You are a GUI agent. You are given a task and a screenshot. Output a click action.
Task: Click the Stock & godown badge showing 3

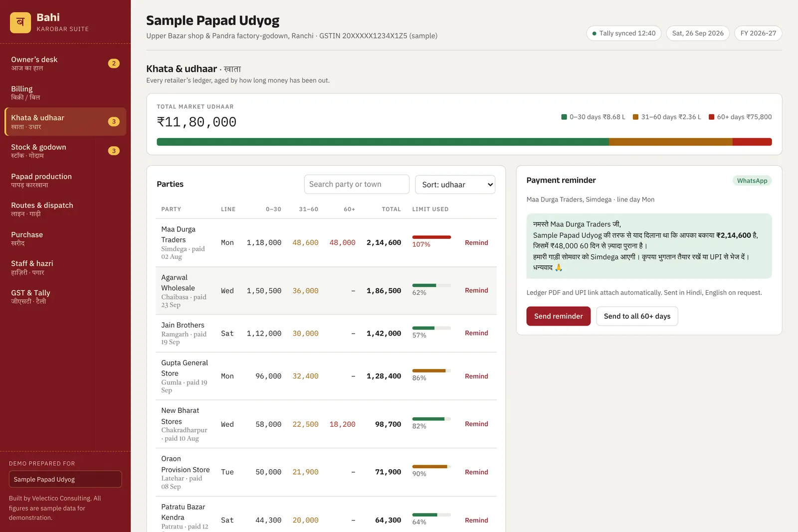[114, 151]
